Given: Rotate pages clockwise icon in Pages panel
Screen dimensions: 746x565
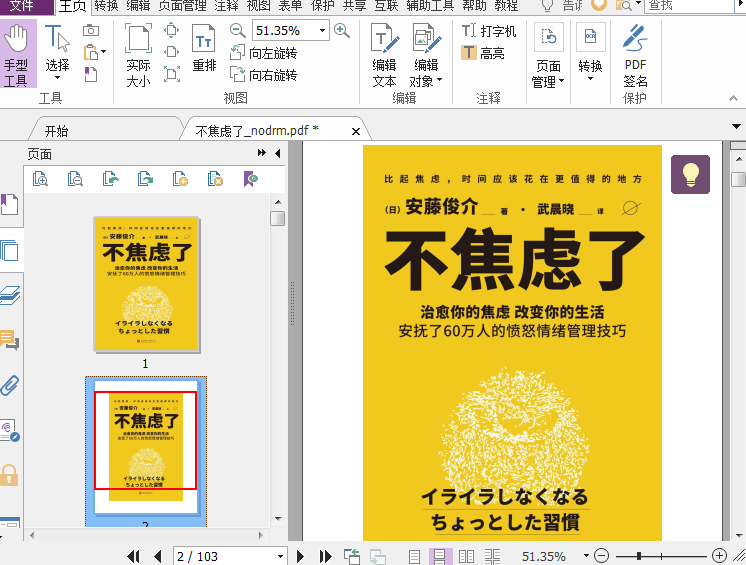Looking at the screenshot, I should tap(145, 179).
